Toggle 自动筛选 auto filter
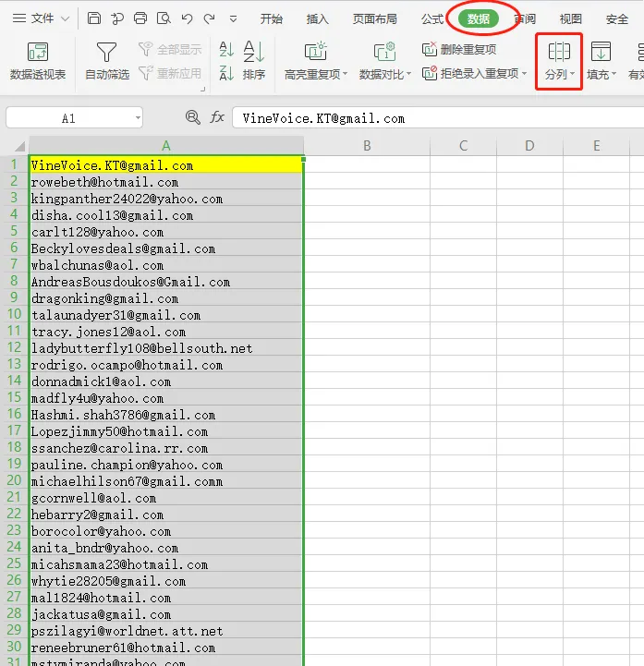 [106, 61]
